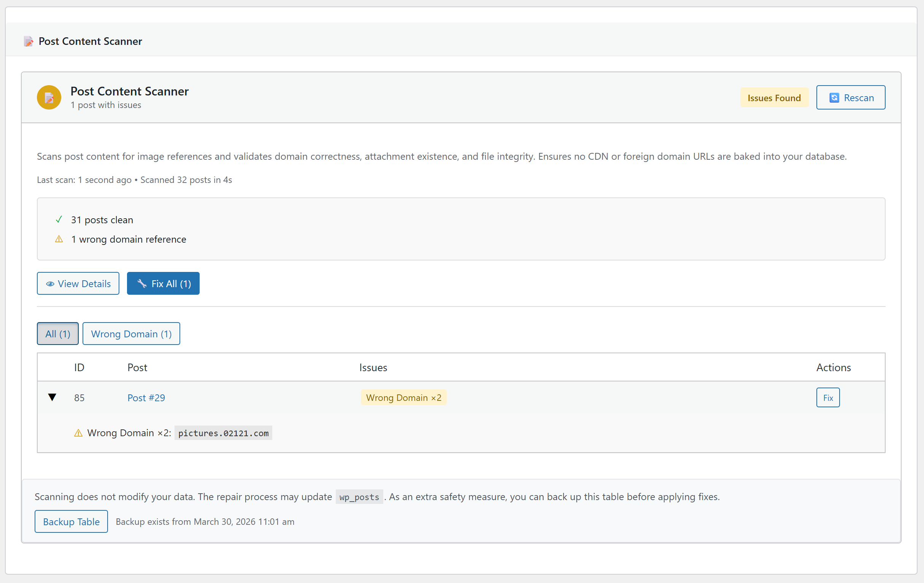Click the wp_posts table name code
The height and width of the screenshot is (583, 924).
tap(359, 497)
